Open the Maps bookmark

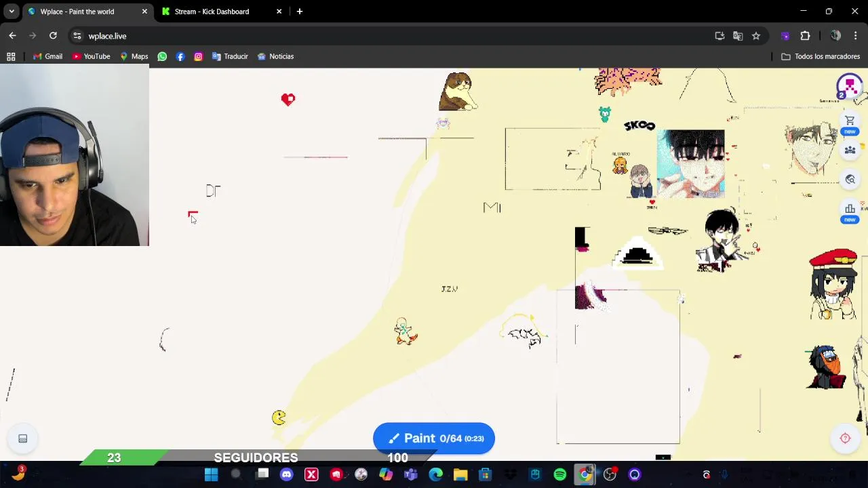click(x=134, y=56)
